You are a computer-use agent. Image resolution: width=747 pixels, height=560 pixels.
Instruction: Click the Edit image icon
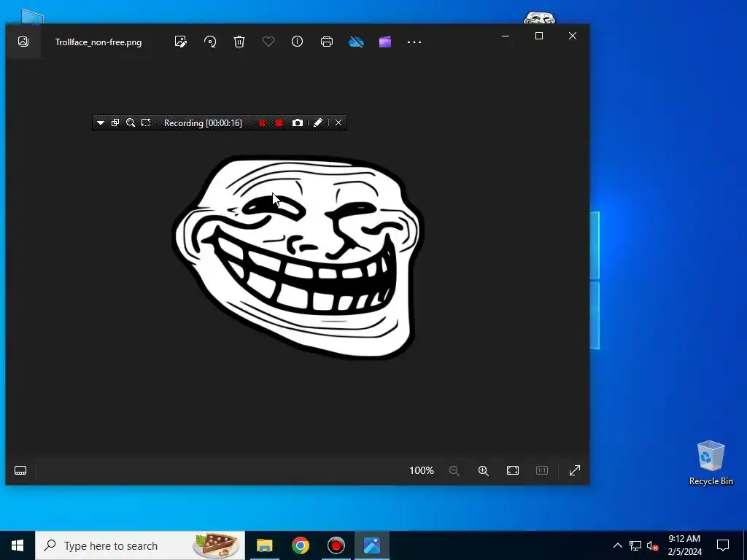[181, 42]
